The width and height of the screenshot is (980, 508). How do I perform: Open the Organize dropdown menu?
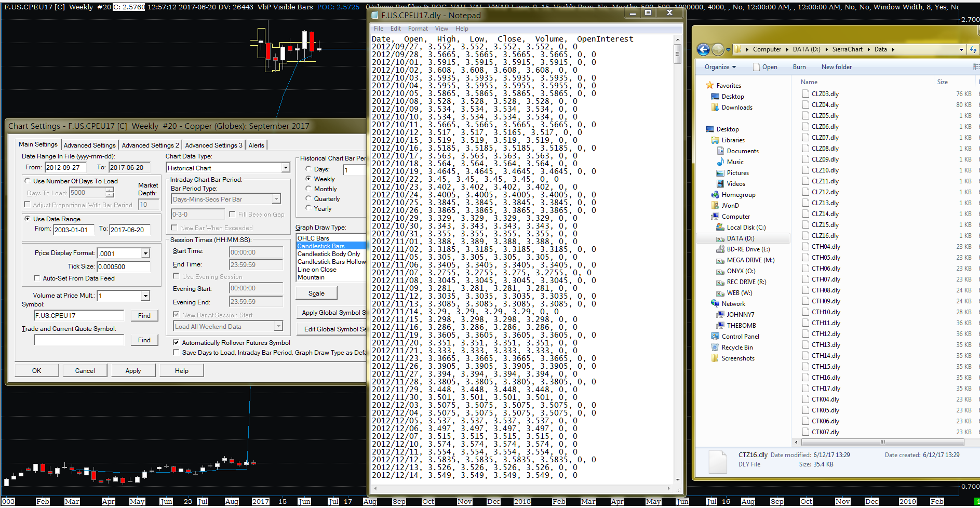pyautogui.click(x=720, y=67)
